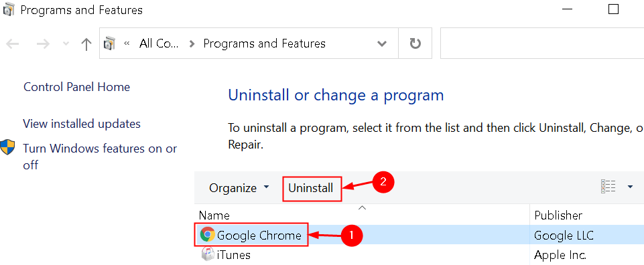Refresh the Programs and Features list
The width and height of the screenshot is (644, 265).
tap(415, 43)
